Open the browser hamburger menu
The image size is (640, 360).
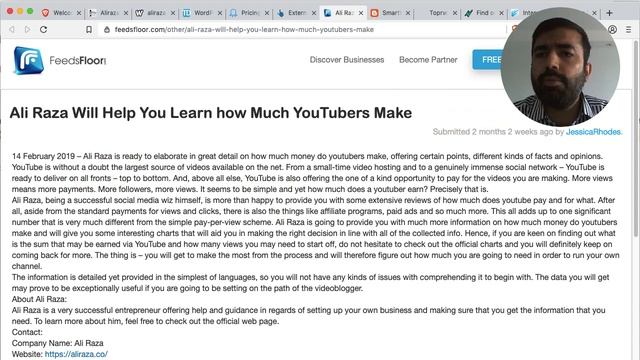[x=629, y=29]
